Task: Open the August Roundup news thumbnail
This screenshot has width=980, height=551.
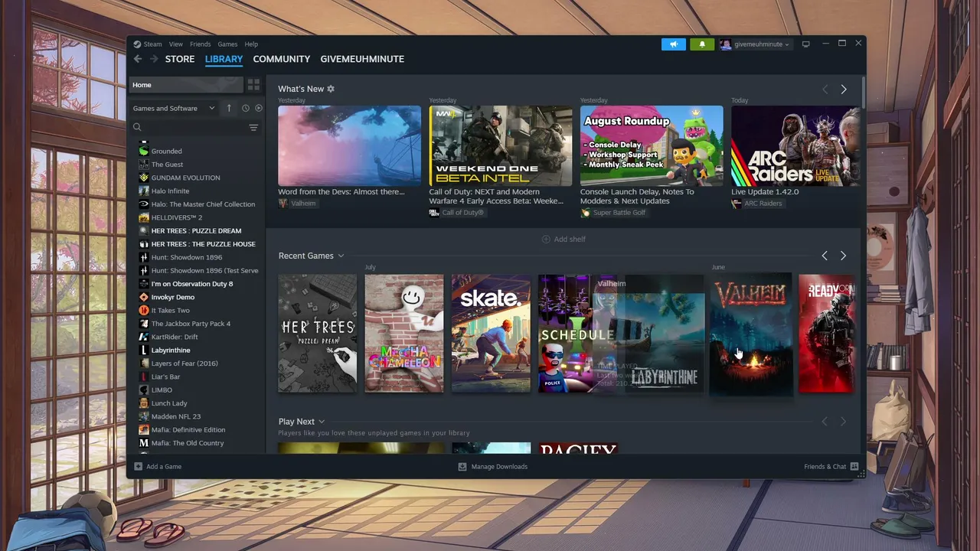Action: coord(652,145)
